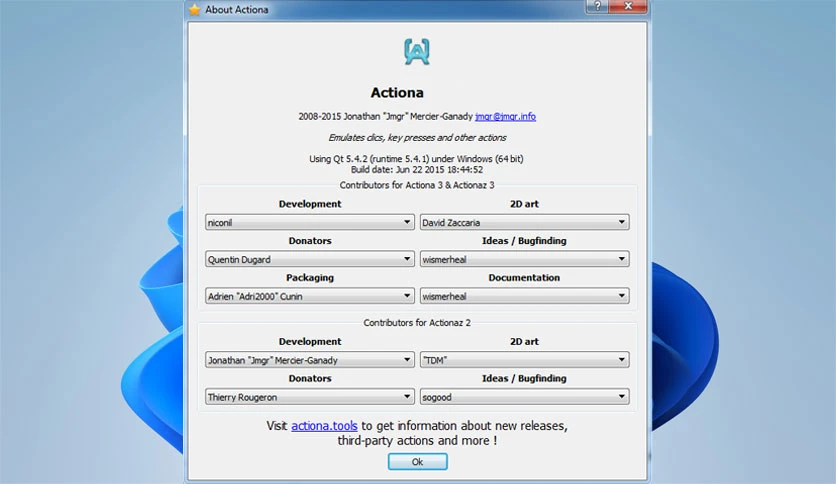Screen dimensions: 836x484
Task: Expand the David Zaccaria 2D art dropdown
Action: [x=525, y=222]
